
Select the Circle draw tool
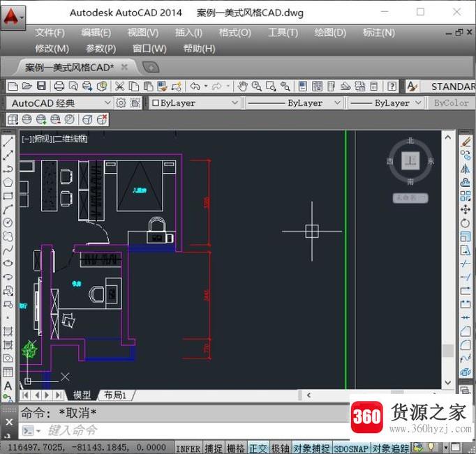click(x=8, y=222)
